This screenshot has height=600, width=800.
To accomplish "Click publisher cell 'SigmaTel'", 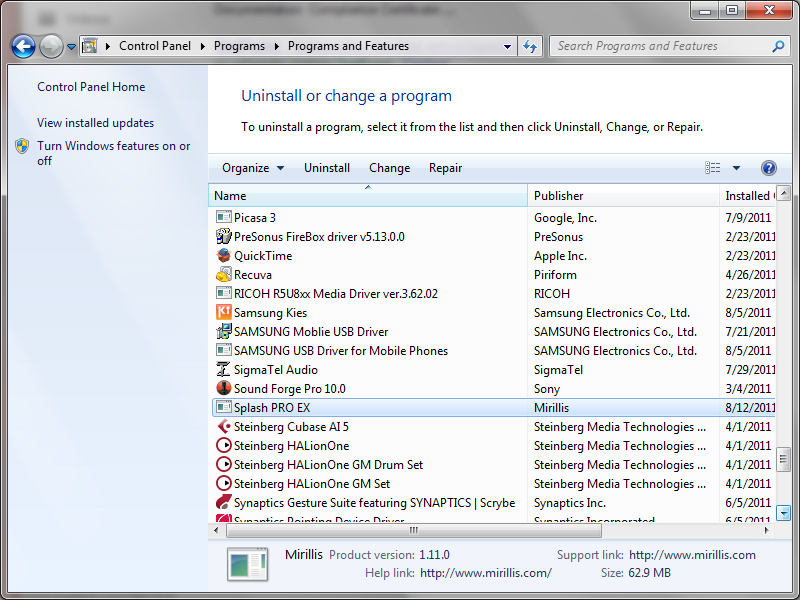I will pyautogui.click(x=558, y=370).
